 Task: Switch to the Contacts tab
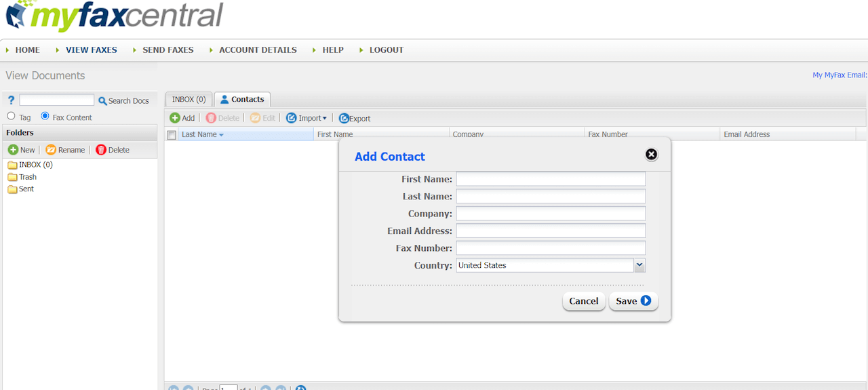click(x=242, y=99)
